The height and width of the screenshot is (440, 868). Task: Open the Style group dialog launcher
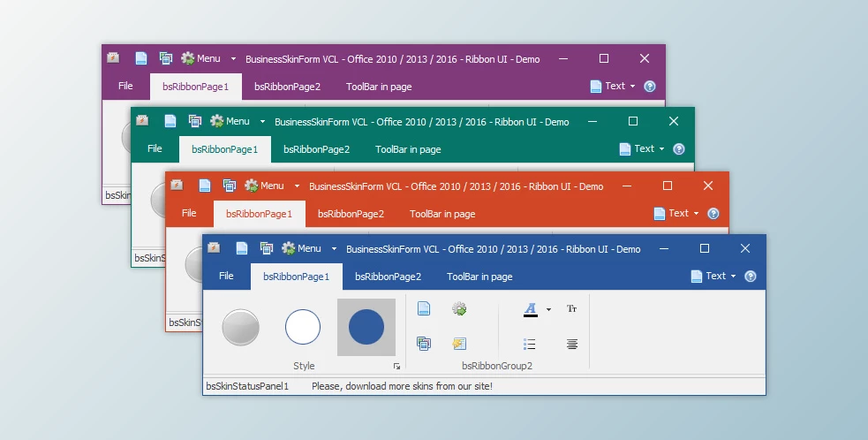pyautogui.click(x=396, y=367)
